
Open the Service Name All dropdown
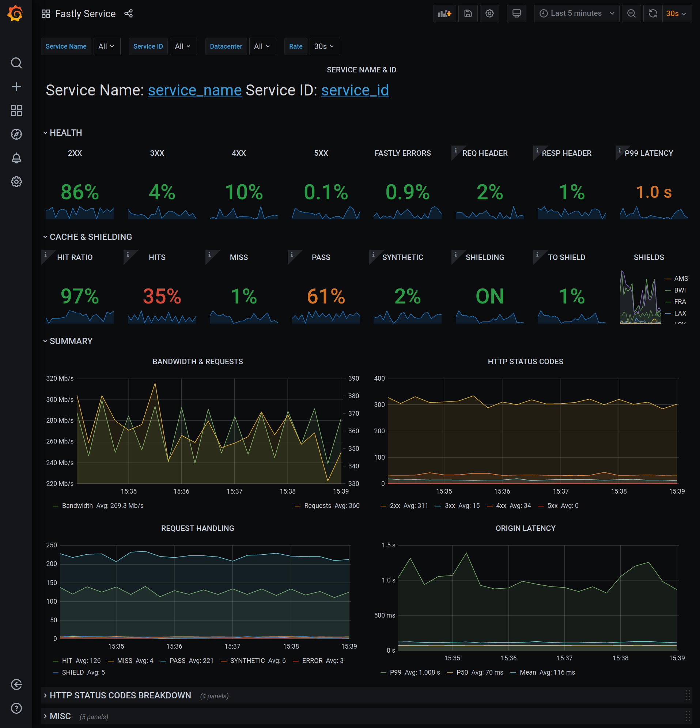107,46
